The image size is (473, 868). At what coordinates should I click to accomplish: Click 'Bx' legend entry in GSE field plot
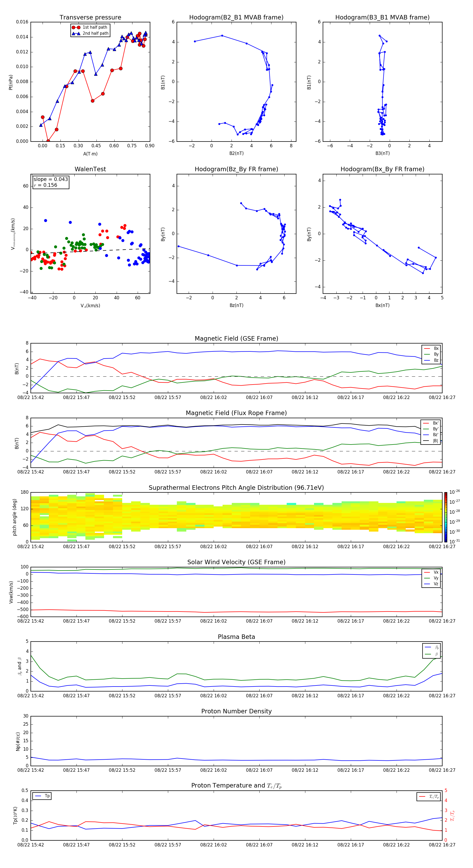coord(431,349)
